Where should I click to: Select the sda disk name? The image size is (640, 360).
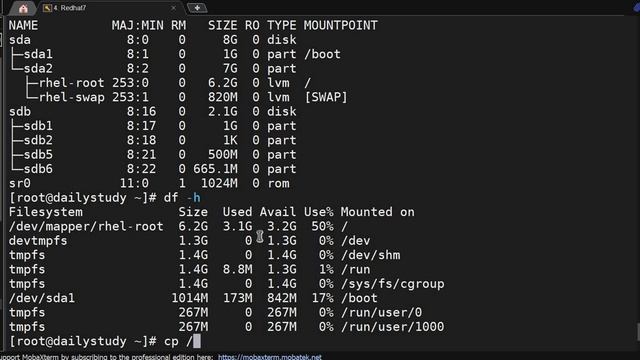(x=20, y=40)
